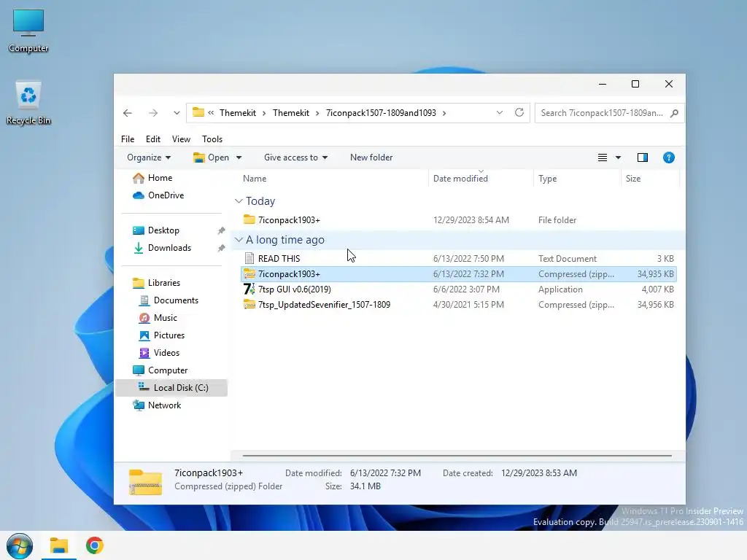This screenshot has width=747, height=560.
Task: Sort by the Date modified column
Action: pyautogui.click(x=460, y=179)
